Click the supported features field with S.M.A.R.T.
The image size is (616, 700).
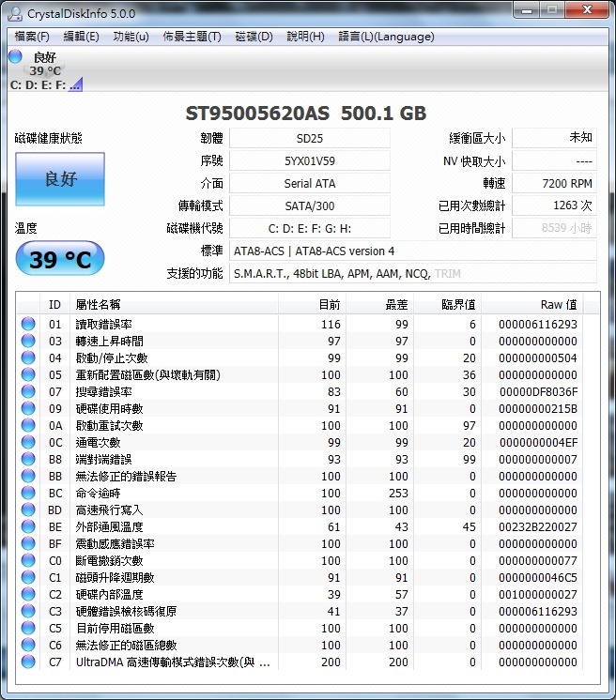point(413,273)
